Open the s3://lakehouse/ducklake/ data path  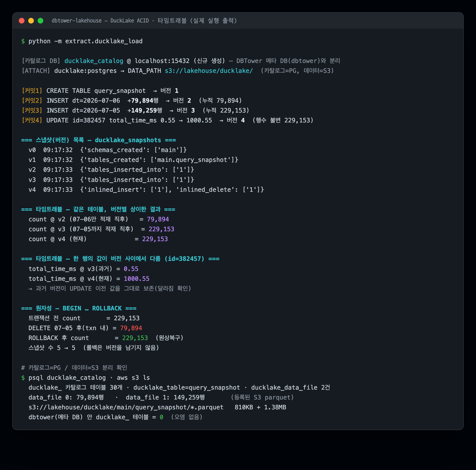209,71
